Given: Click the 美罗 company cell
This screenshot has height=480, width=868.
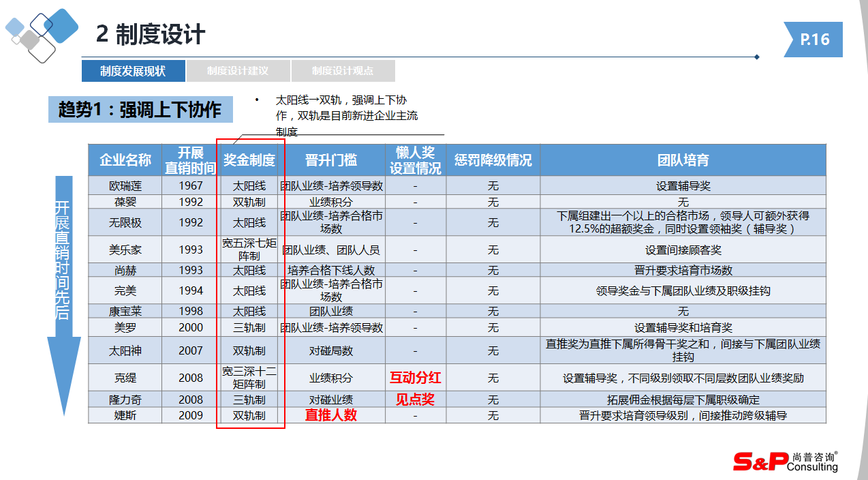Looking at the screenshot, I should [125, 327].
